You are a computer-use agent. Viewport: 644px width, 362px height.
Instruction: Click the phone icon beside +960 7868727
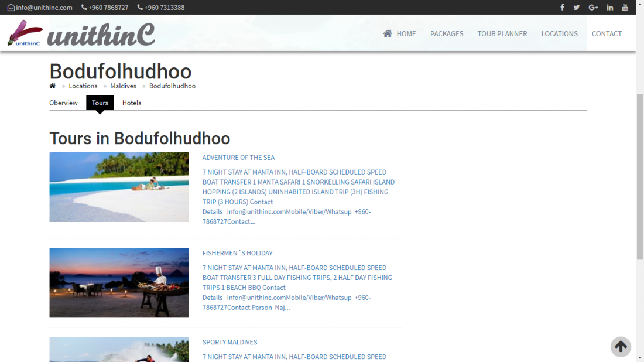tap(84, 8)
